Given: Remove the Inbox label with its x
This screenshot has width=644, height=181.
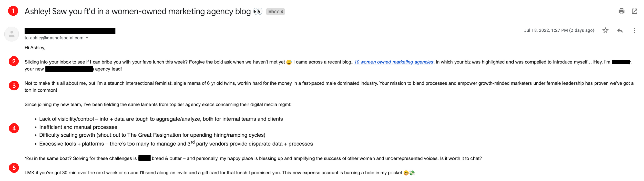Looking at the screenshot, I should click(x=282, y=12).
